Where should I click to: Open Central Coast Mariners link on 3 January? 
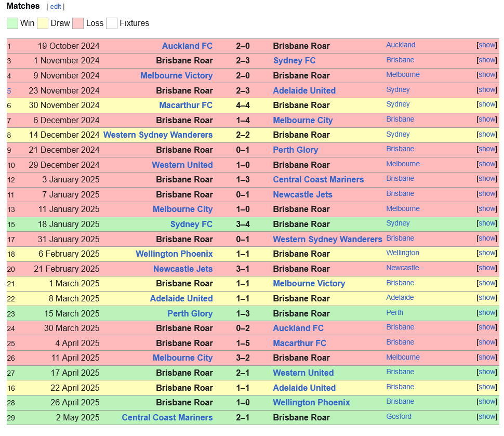pos(318,179)
